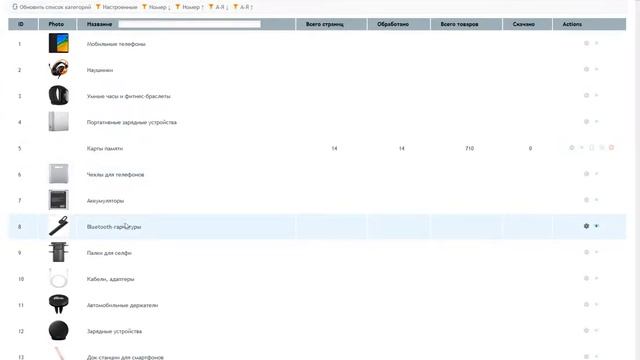Open dropdown arrow in Чехлы для телефонов row
Image resolution: width=640 pixels, height=360 pixels.
(x=597, y=174)
